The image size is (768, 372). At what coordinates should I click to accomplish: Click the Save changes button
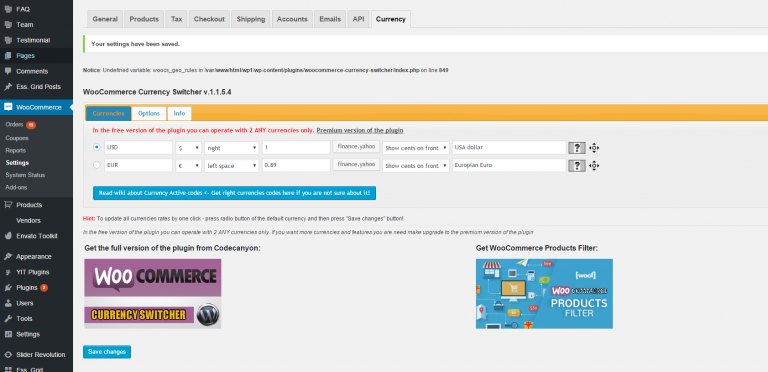coord(107,352)
